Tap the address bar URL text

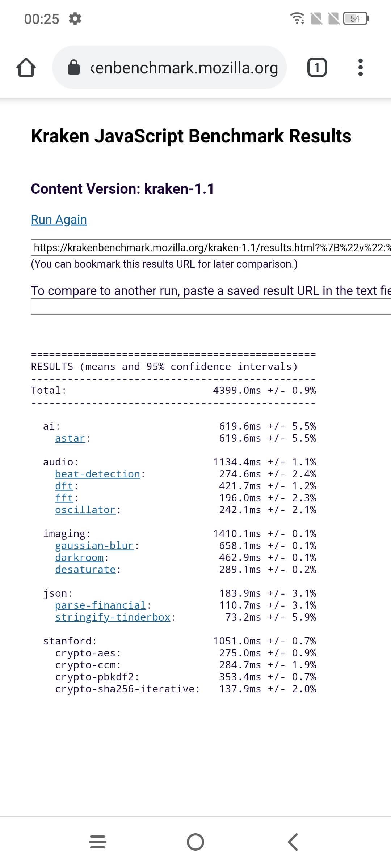[x=184, y=68]
